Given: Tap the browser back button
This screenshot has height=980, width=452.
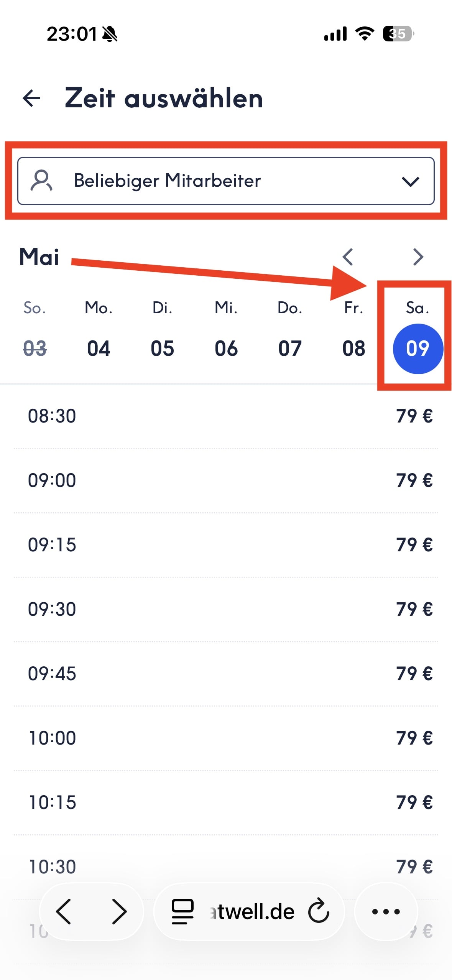Looking at the screenshot, I should tap(64, 911).
